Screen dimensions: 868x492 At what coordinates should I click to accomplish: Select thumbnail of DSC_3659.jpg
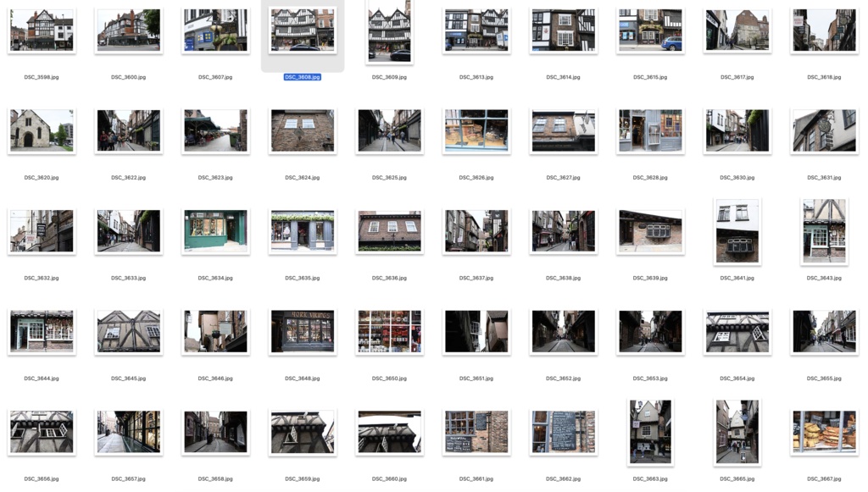coord(303,432)
